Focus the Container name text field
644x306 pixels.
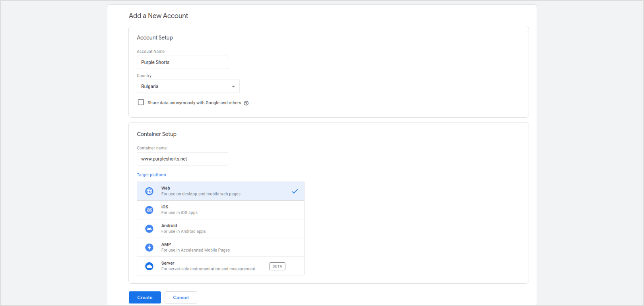(x=182, y=159)
